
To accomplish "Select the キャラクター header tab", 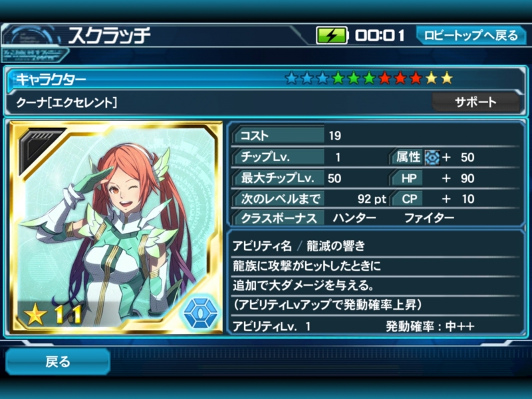I will click(x=51, y=80).
